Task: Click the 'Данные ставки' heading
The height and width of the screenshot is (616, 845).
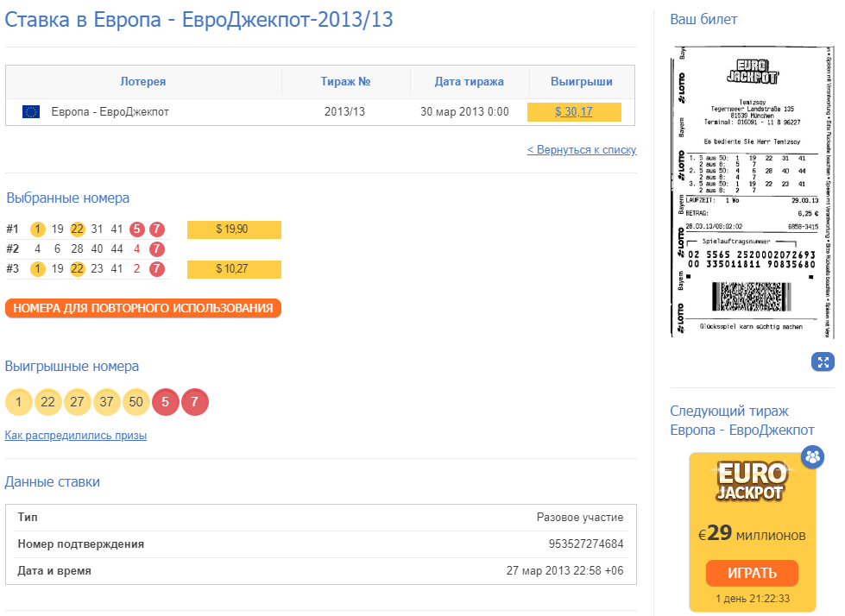Action: 53,482
